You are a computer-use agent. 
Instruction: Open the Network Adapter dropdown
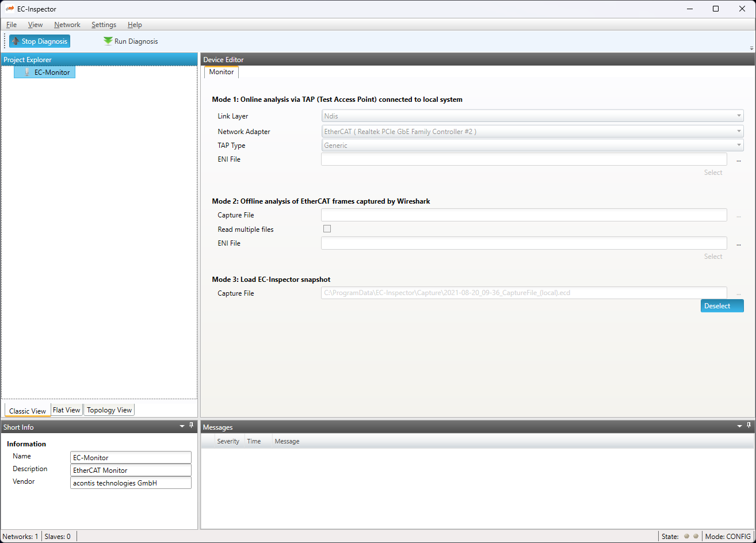739,131
